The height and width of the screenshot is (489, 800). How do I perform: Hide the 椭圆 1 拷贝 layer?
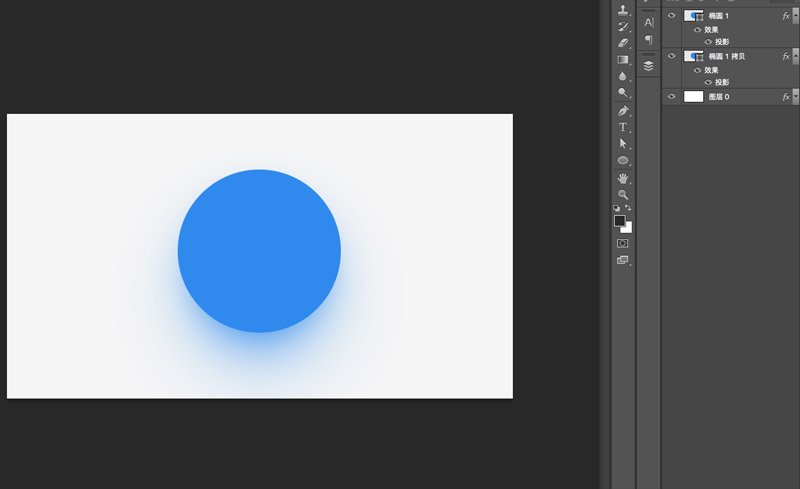tap(671, 56)
